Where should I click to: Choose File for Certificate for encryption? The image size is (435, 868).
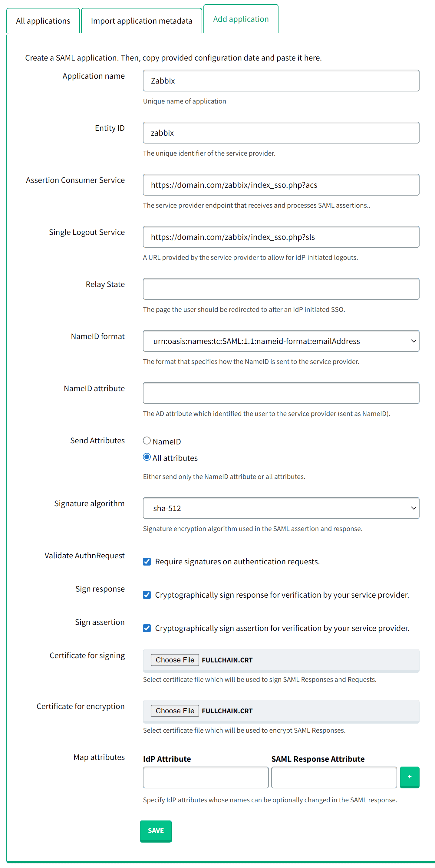175,711
